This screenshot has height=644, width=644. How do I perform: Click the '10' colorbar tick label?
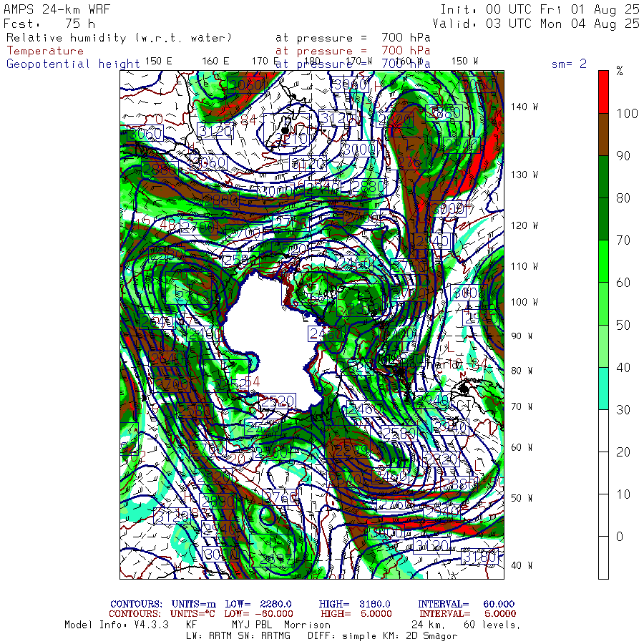coord(623,494)
